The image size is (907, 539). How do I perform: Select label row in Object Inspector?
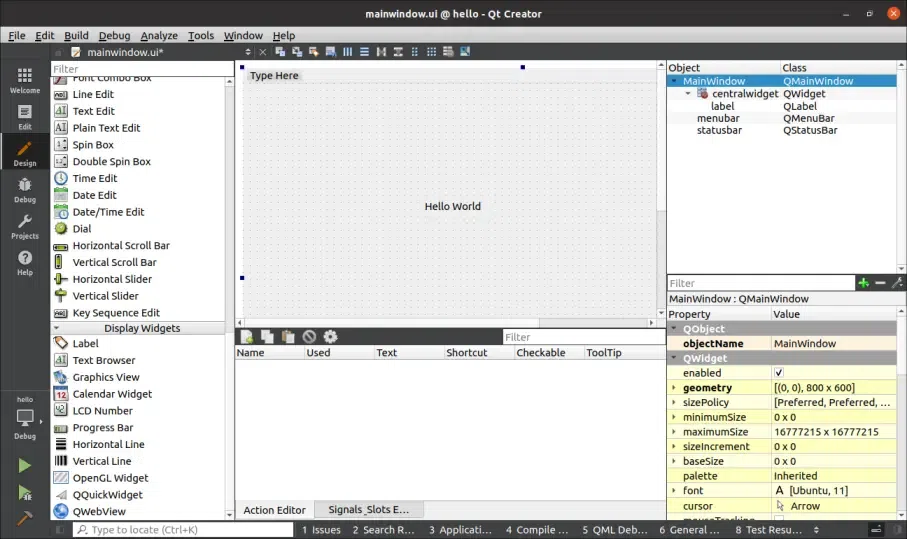[x=781, y=106]
